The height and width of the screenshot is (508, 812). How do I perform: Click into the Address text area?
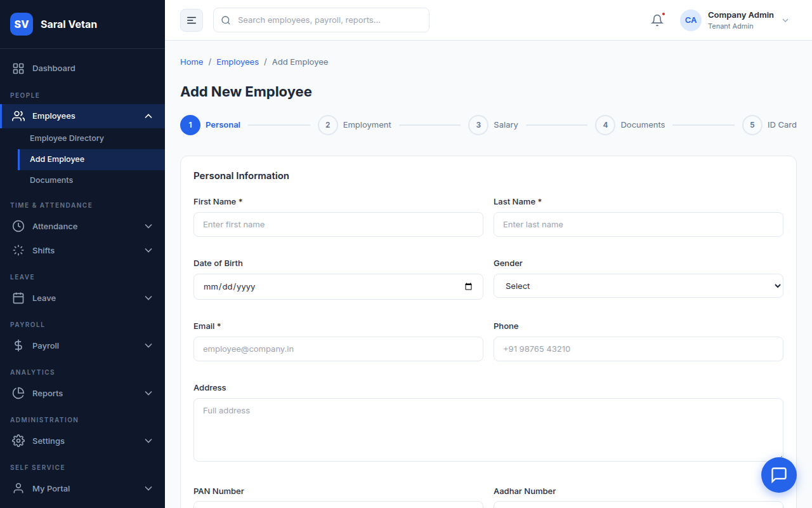click(488, 430)
